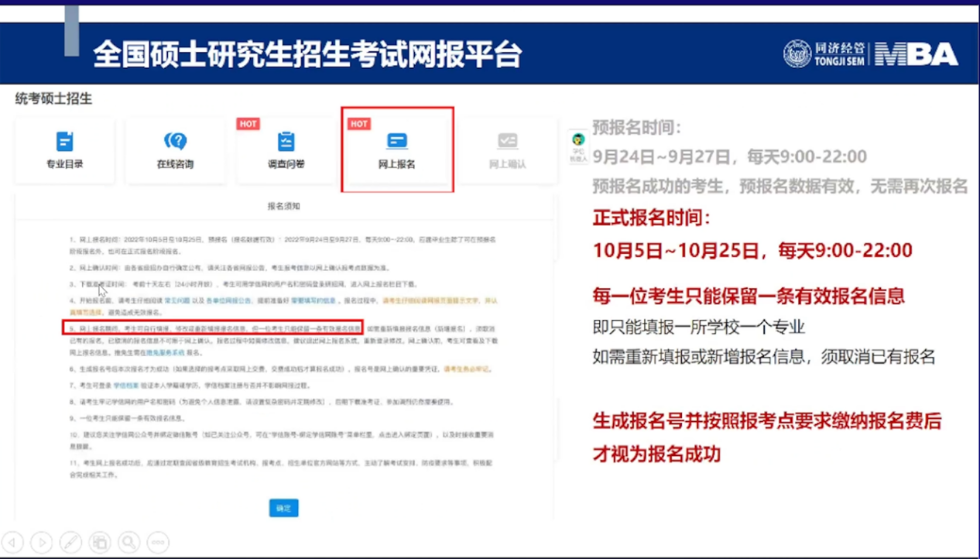Click the Tongji SEM MBA logo
980x559 pixels.
(x=870, y=53)
